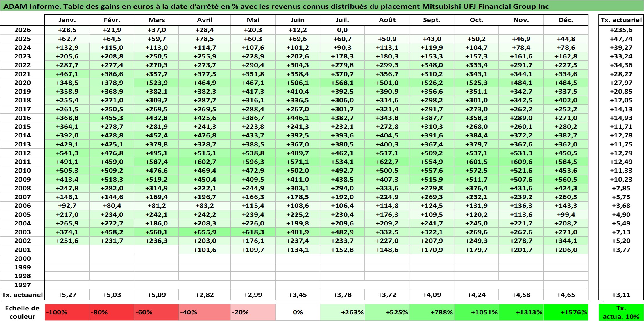Viewport: 644px width, 321px height.
Task: Select the '+572,5' cell in Oct. 2010
Action: point(476,171)
